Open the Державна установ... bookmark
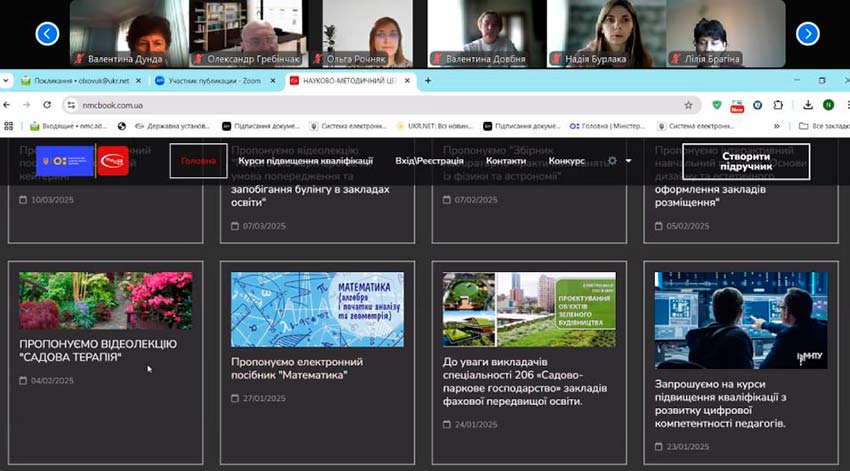 point(172,126)
